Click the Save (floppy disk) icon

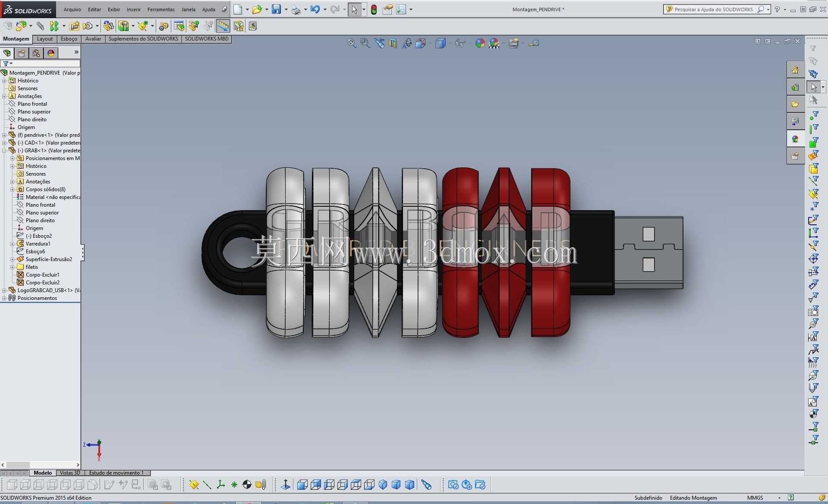(x=277, y=9)
